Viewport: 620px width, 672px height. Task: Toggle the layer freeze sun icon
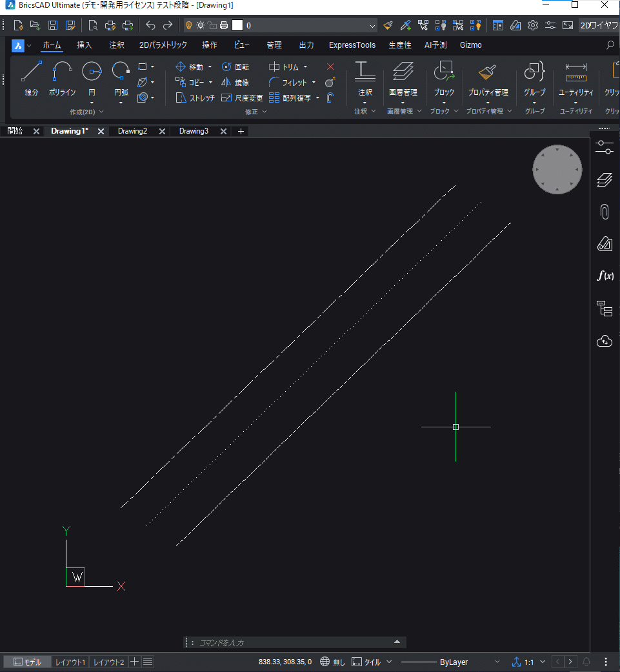(x=201, y=26)
